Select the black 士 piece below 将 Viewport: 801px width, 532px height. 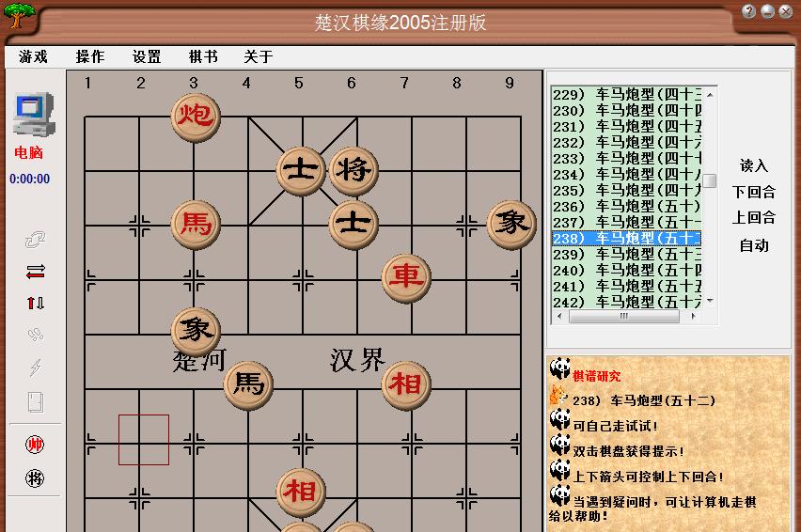click(353, 225)
